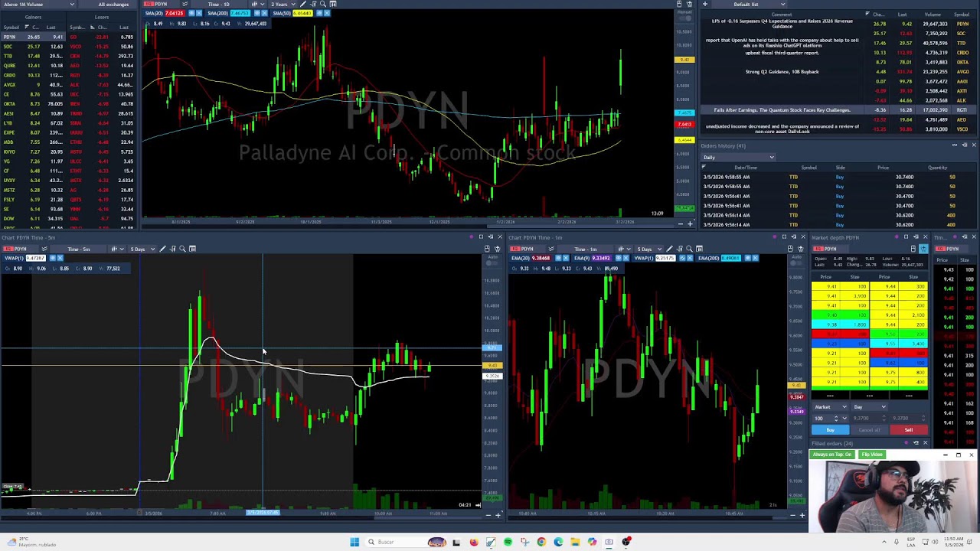The height and width of the screenshot is (551, 980).
Task: Click symbol link icon beside PDYN in 1m chart
Action: pos(551,249)
